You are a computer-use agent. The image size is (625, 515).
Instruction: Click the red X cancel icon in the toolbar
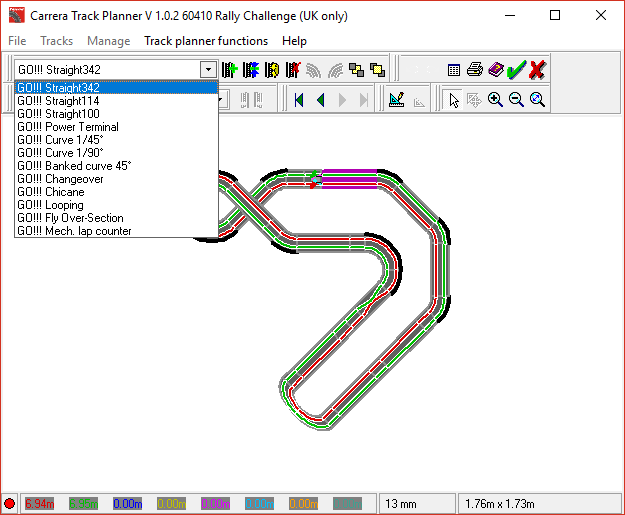click(537, 70)
